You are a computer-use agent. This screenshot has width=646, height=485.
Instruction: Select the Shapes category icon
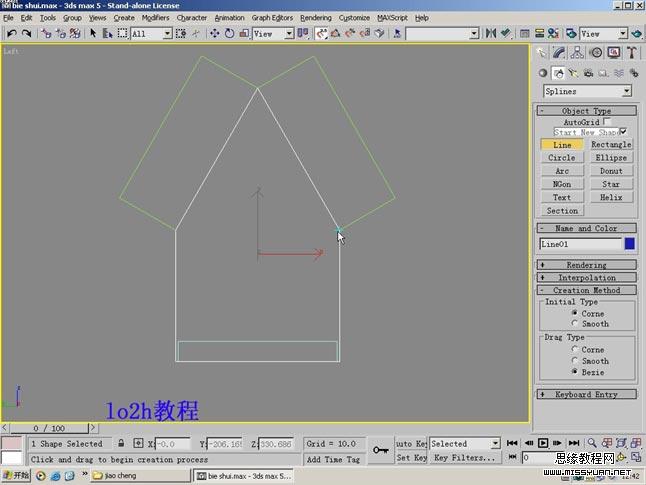[x=558, y=73]
